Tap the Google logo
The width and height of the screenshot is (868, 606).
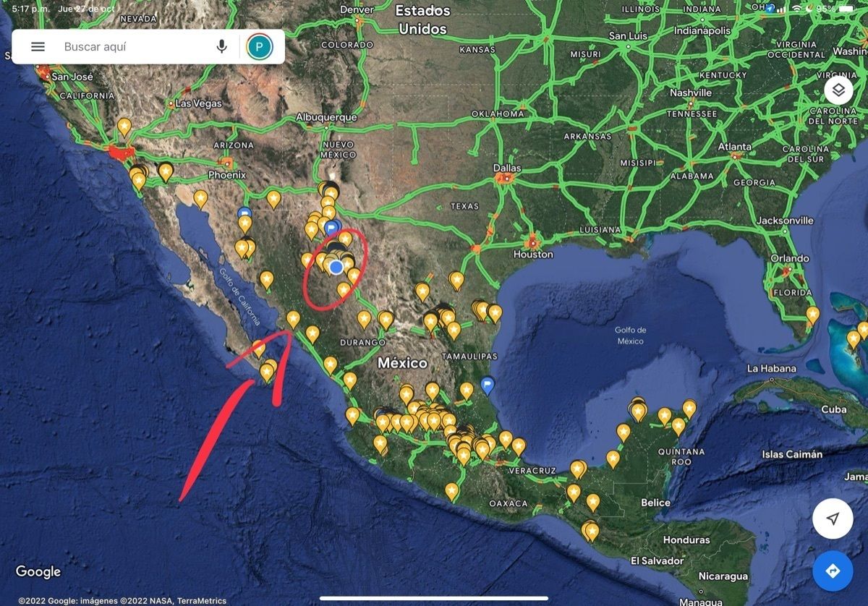tap(38, 572)
